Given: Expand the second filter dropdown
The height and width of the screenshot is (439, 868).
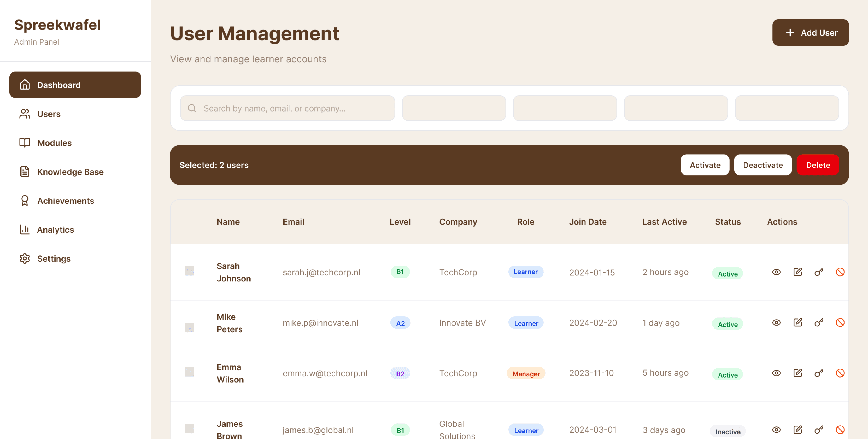Looking at the screenshot, I should click(565, 108).
